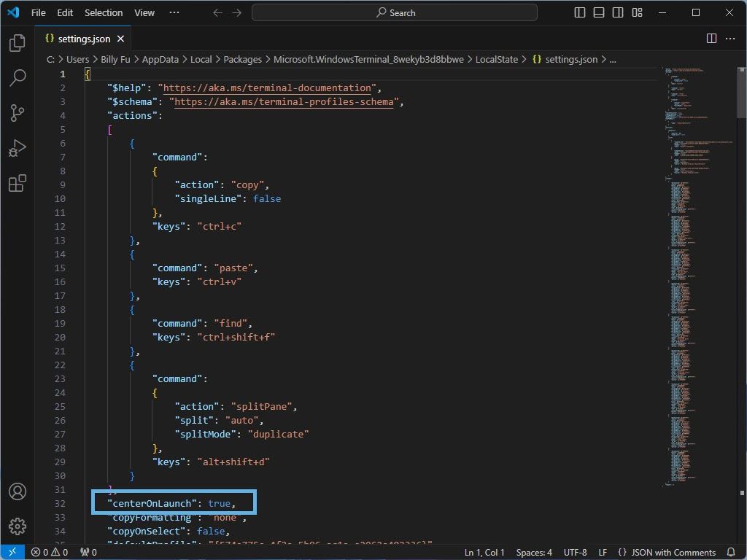Open the Customize Layout control

pyautogui.click(x=636, y=12)
